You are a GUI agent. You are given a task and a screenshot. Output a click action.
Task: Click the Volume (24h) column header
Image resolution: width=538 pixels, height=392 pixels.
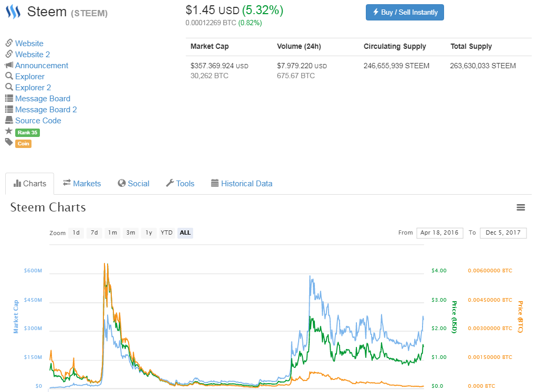299,46
